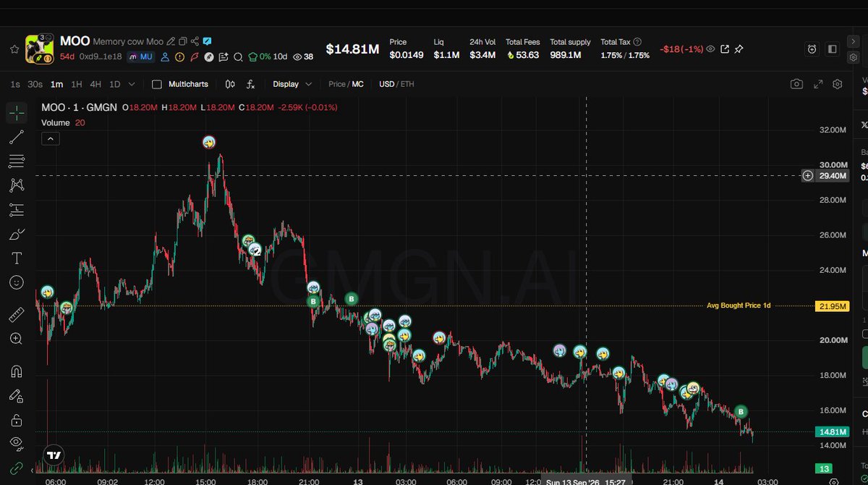This screenshot has height=485, width=868.
Task: Toggle PnL visibility eye beside -$18(-1%)
Action: point(711,49)
